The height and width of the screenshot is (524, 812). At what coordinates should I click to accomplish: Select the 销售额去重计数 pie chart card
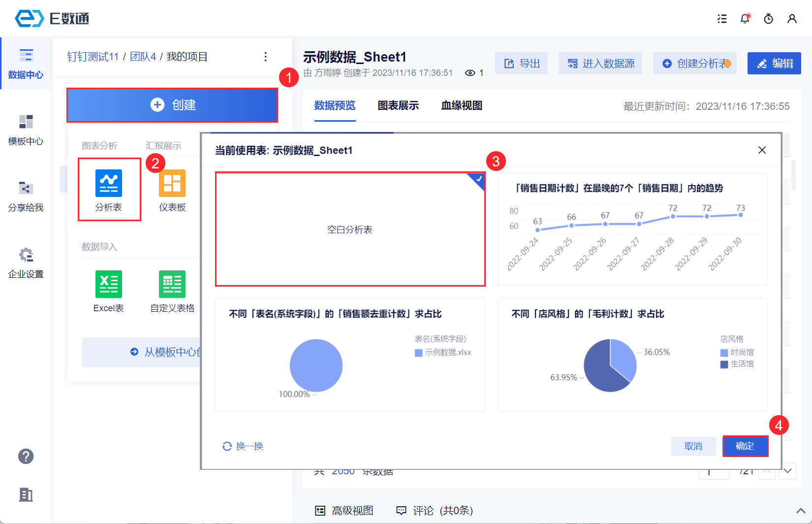pyautogui.click(x=350, y=355)
